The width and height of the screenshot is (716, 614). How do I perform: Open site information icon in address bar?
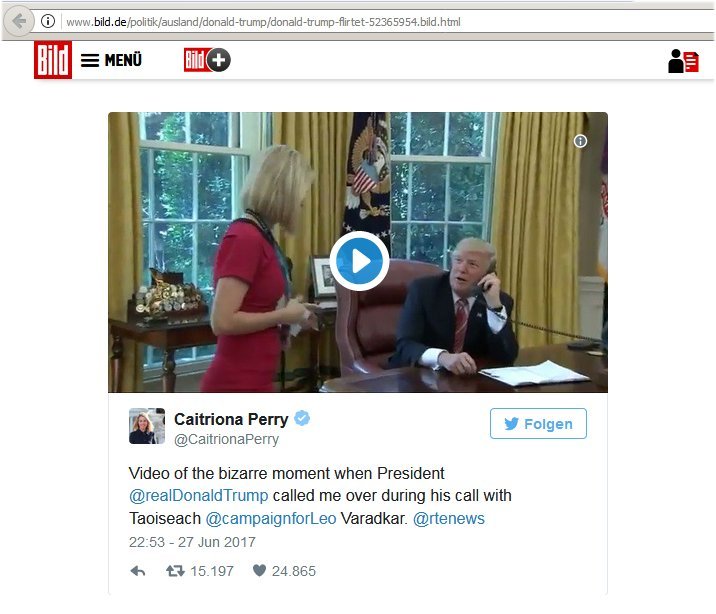coord(47,21)
